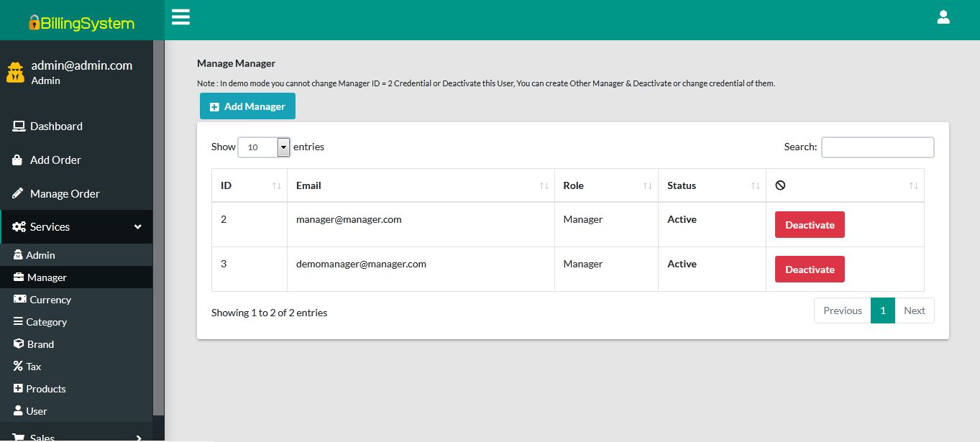Go to Next page of entries
Image resolution: width=980 pixels, height=442 pixels.
[x=914, y=310]
